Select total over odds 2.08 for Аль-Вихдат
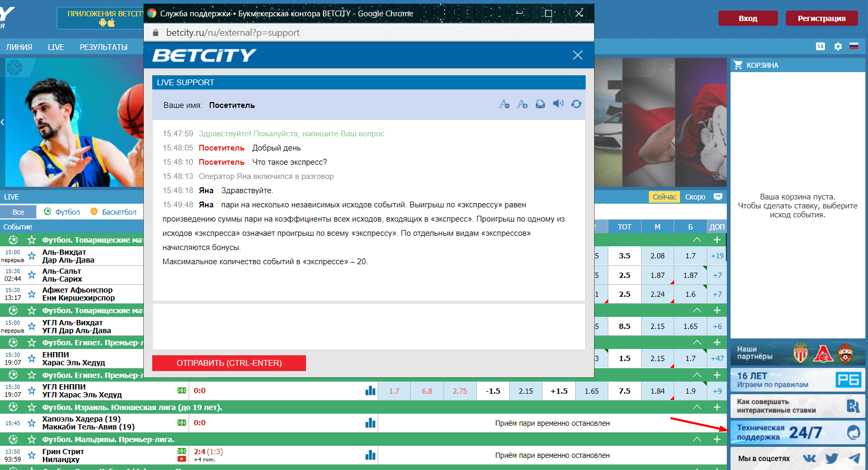 pyautogui.click(x=657, y=256)
